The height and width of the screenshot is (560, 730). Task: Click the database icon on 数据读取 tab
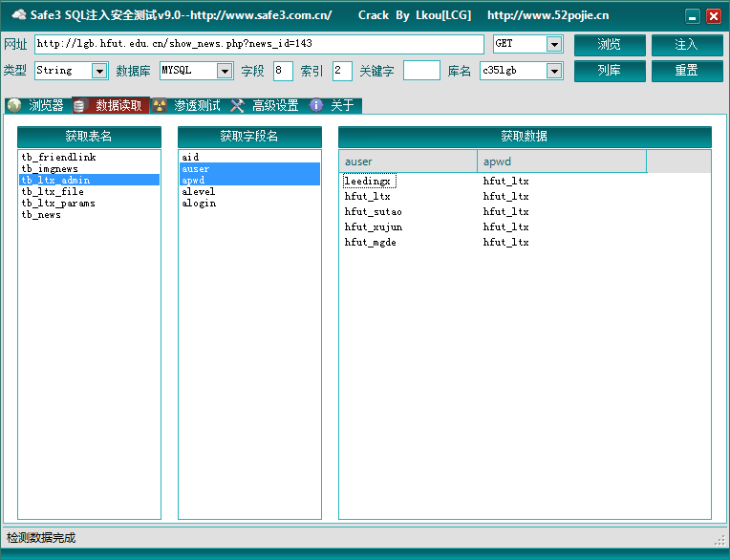pyautogui.click(x=79, y=106)
